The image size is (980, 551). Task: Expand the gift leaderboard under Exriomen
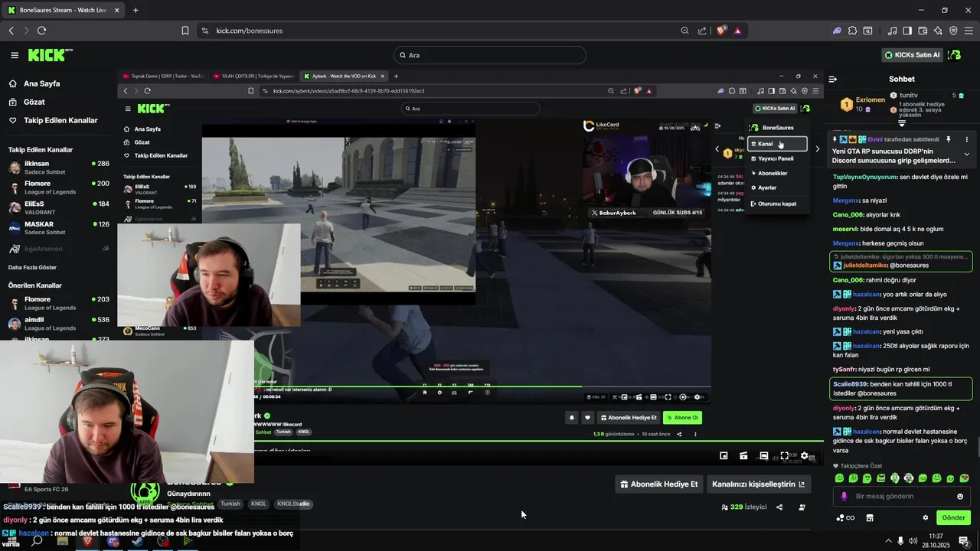902,123
